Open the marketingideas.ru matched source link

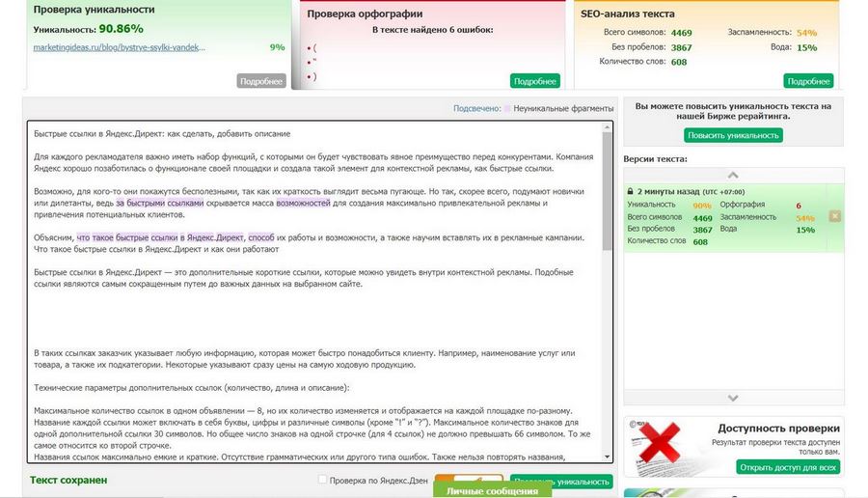(x=119, y=47)
